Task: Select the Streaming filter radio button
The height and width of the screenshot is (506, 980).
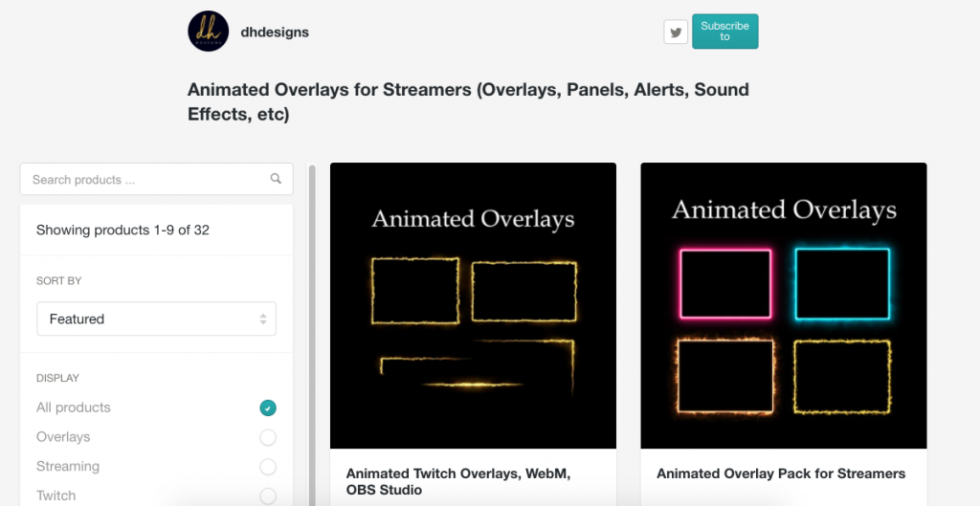Action: (x=268, y=467)
